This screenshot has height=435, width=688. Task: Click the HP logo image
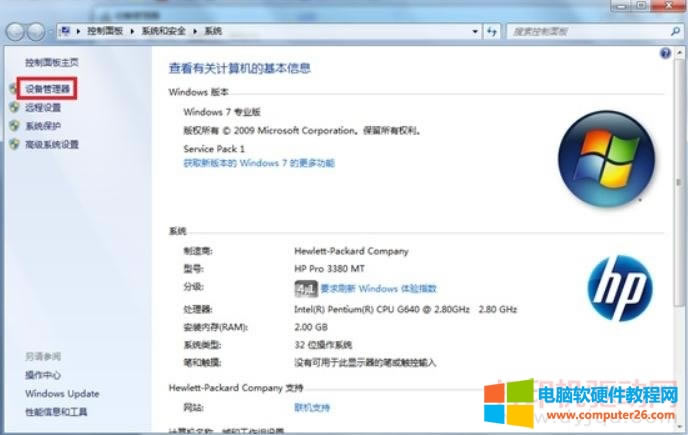pos(620,288)
